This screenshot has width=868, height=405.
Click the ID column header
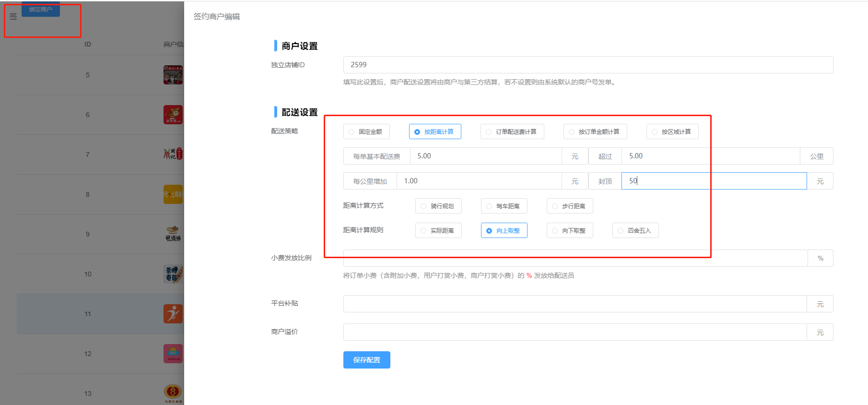pos(88,44)
